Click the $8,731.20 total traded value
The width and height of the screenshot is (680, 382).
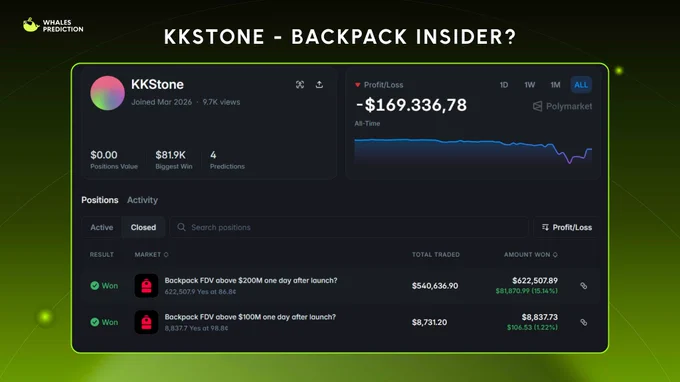coord(429,322)
